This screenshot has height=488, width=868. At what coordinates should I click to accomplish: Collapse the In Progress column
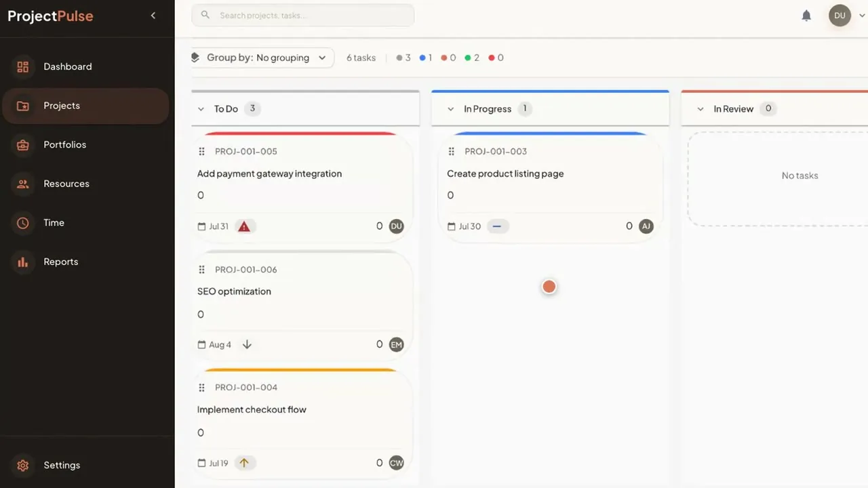[x=451, y=109]
